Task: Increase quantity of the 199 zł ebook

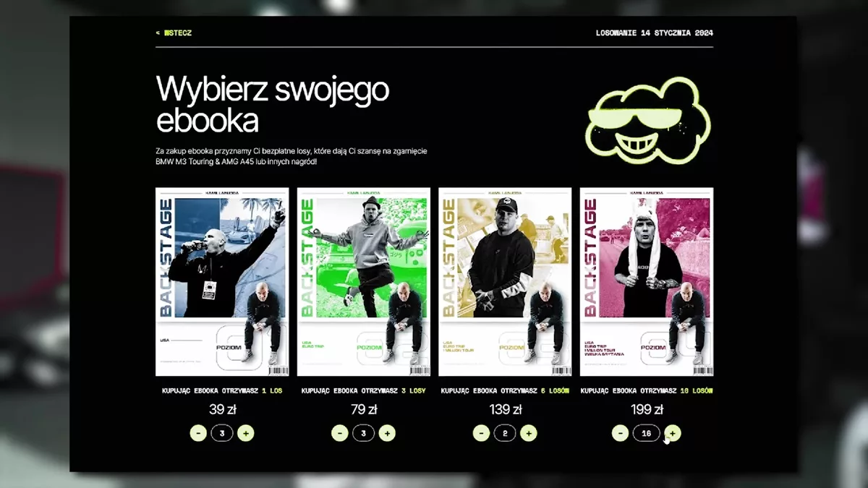Action: point(672,433)
